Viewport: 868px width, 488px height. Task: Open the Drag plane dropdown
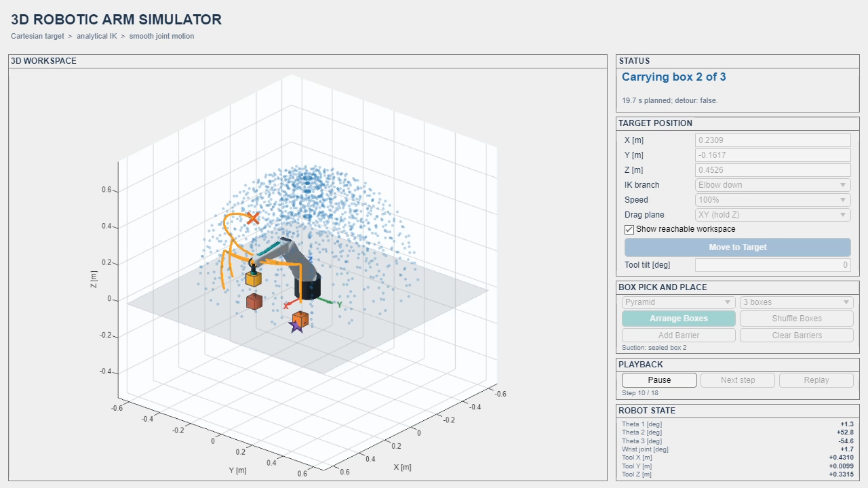pos(773,215)
